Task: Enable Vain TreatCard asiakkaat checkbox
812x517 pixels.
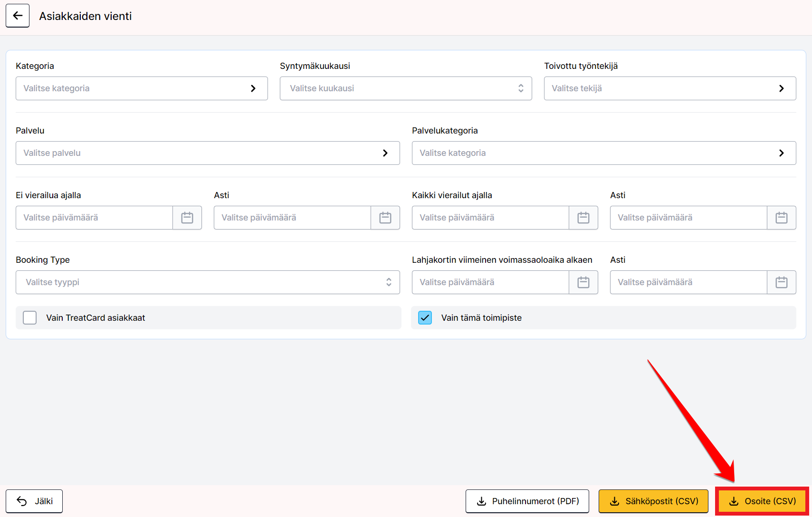Action: point(30,317)
